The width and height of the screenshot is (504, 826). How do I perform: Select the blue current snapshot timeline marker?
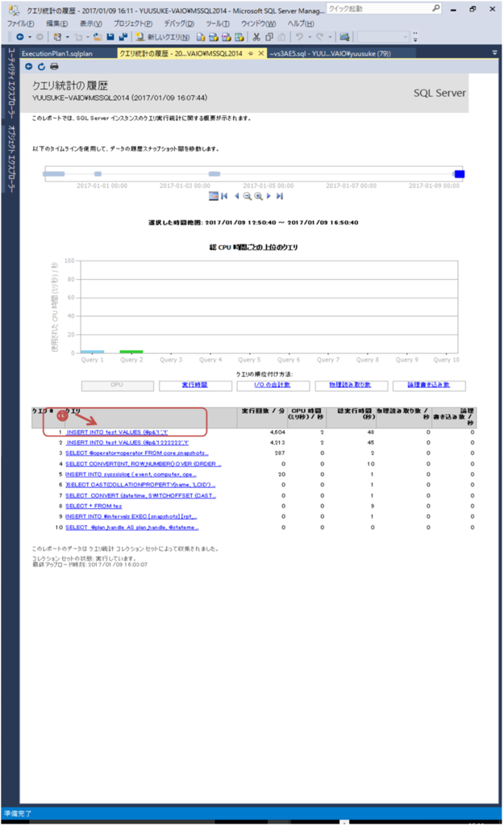(459, 174)
